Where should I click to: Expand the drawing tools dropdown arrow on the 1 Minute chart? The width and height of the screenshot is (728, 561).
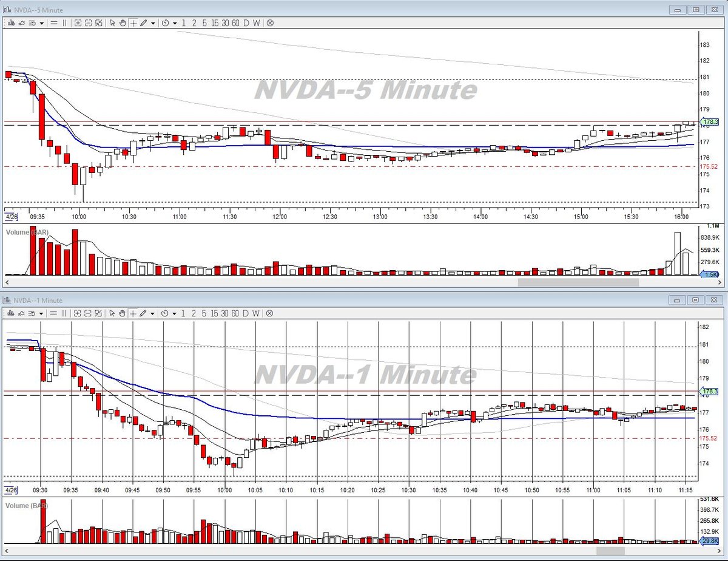point(153,313)
